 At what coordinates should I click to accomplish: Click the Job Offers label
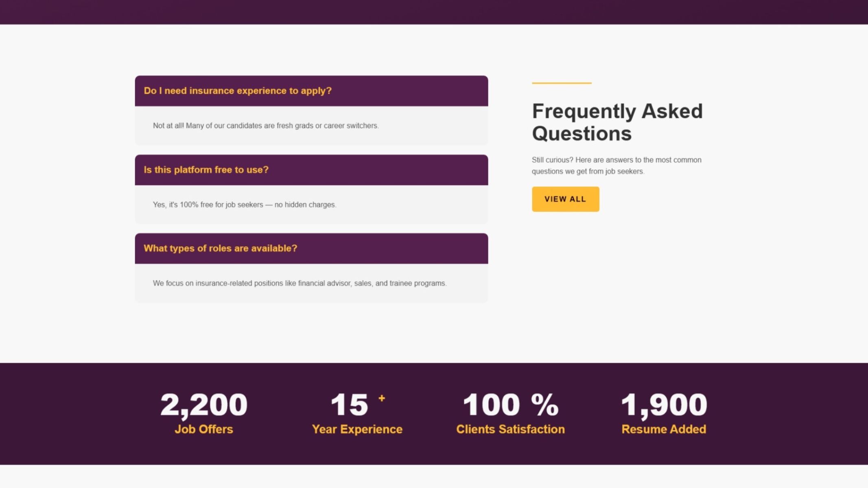[x=204, y=429]
